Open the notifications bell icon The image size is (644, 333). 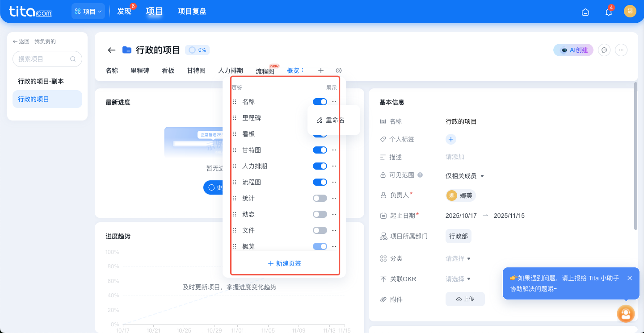coord(608,12)
